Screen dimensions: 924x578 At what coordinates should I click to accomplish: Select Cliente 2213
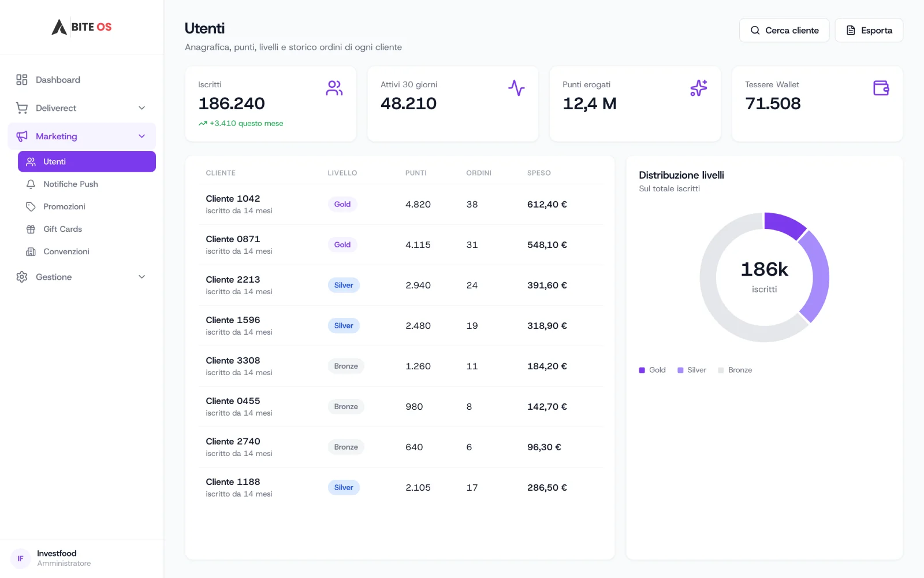400,286
